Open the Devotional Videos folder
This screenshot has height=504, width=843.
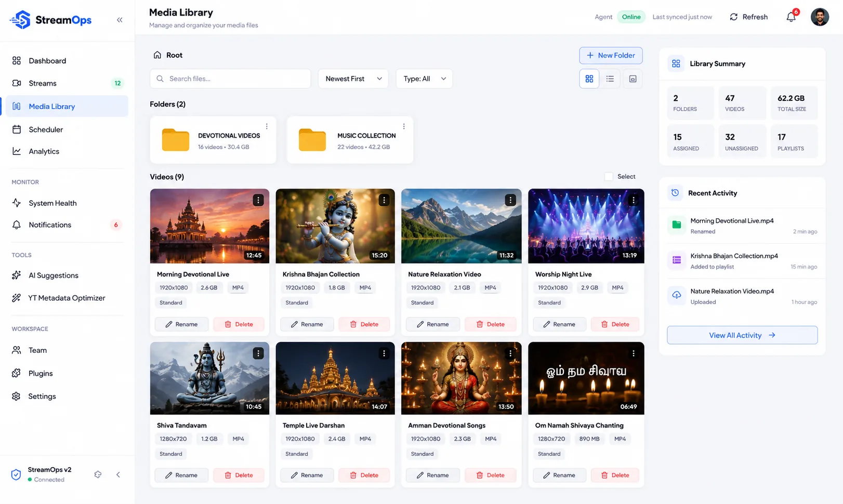213,140
